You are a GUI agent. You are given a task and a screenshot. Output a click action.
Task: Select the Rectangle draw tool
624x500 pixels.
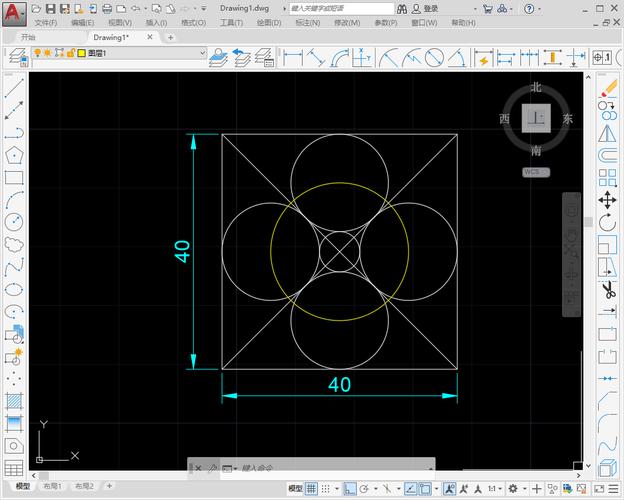click(13, 177)
